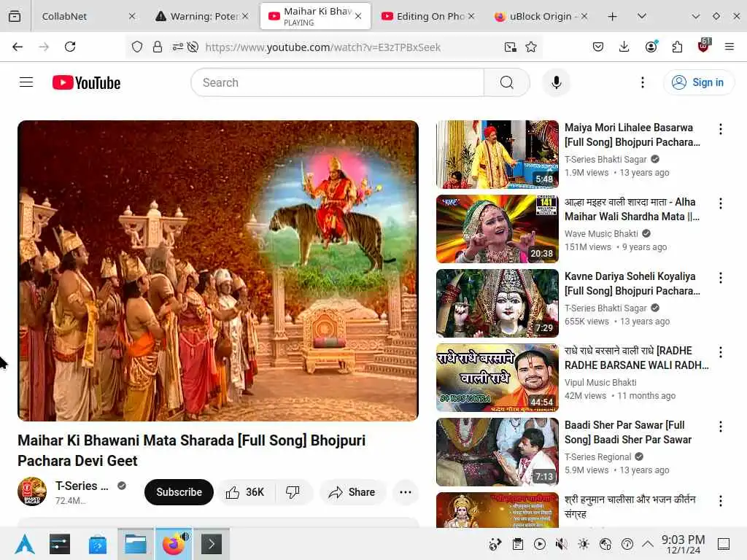Image resolution: width=747 pixels, height=560 pixels.
Task: Open the Wave Music Bhakti channel
Action: click(601, 233)
